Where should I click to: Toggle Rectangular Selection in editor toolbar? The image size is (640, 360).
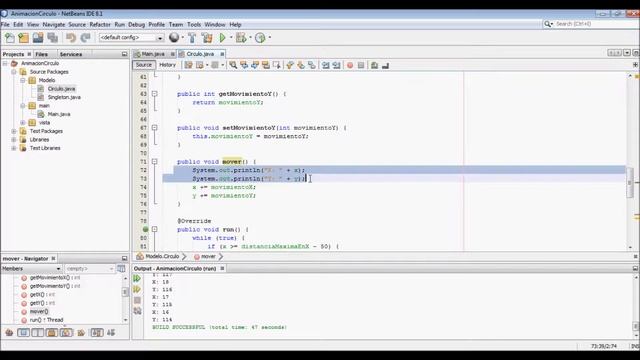(277, 65)
